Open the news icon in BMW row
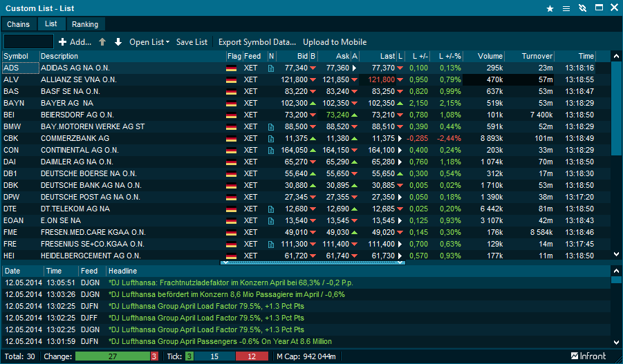Viewport: 623px width, 364px height. click(271, 127)
